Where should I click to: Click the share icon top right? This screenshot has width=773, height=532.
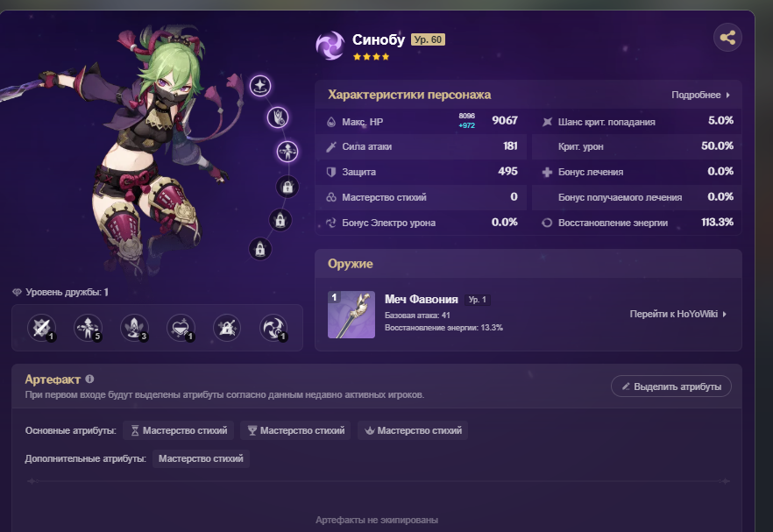[727, 38]
